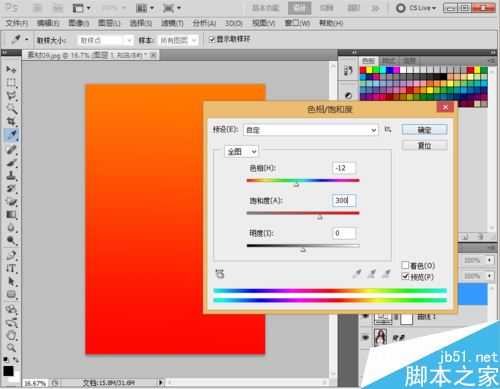Select the Blur tool
The width and height of the screenshot is (500, 389).
(11, 228)
